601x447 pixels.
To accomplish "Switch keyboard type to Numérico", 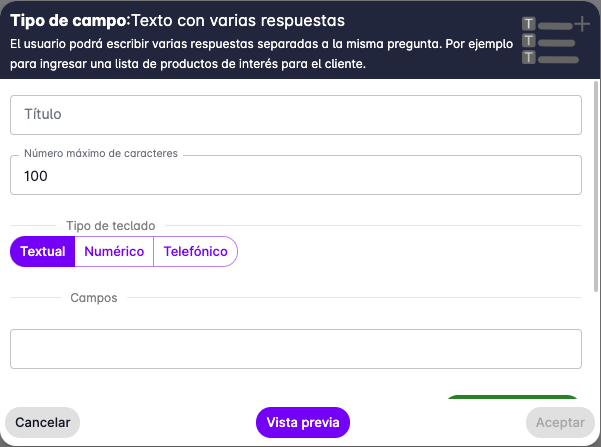I will [x=114, y=252].
